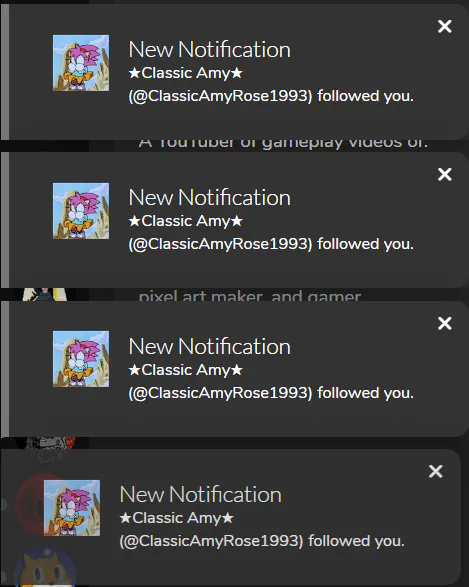Image resolution: width=469 pixels, height=587 pixels.
Task: Close the bottom notification with its X icon
Action: [436, 471]
